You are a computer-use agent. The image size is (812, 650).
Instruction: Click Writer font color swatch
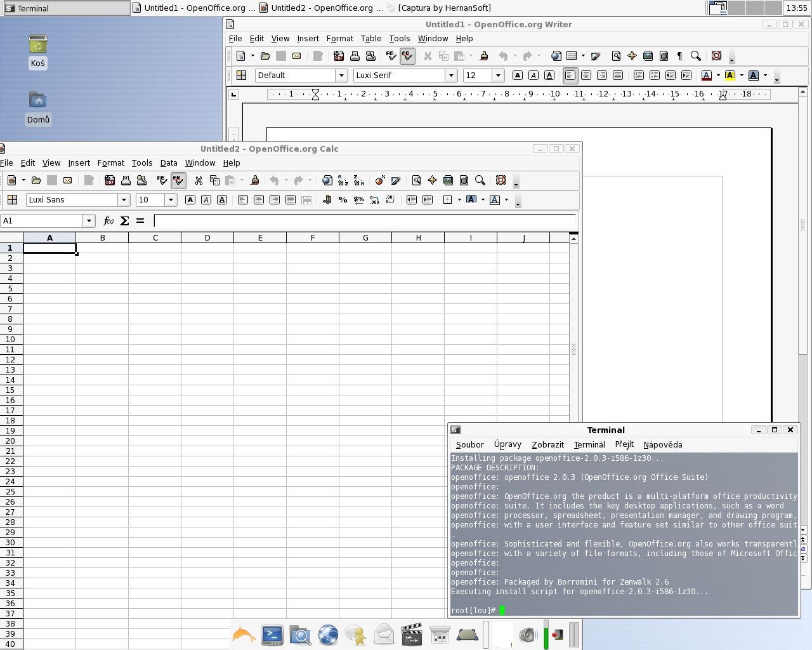pyautogui.click(x=707, y=75)
